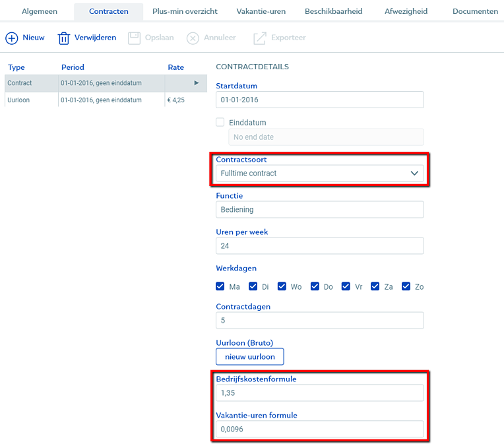Click the Opslaan floppy disk icon
The image size is (504, 444).
(134, 38)
